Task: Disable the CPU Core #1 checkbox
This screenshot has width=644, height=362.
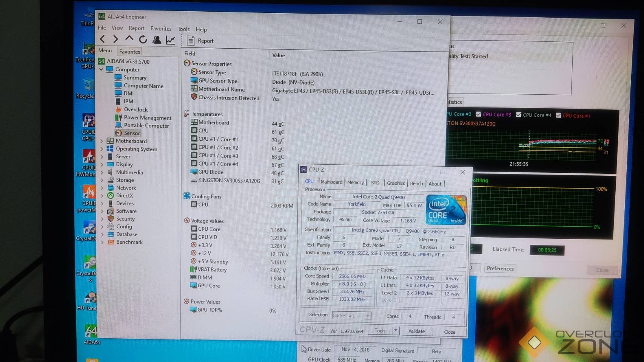Action: [x=559, y=115]
